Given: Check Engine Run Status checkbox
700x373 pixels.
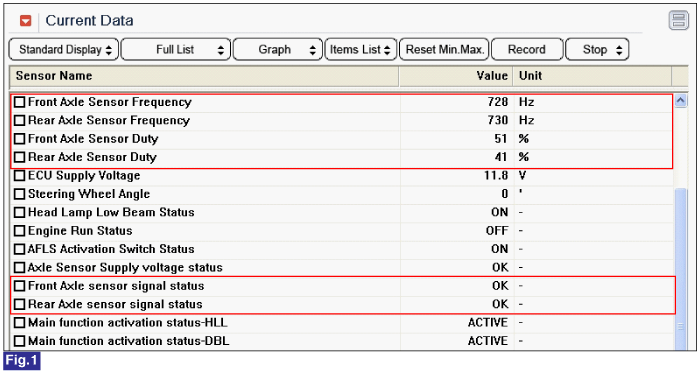Looking at the screenshot, I should coord(19,231).
